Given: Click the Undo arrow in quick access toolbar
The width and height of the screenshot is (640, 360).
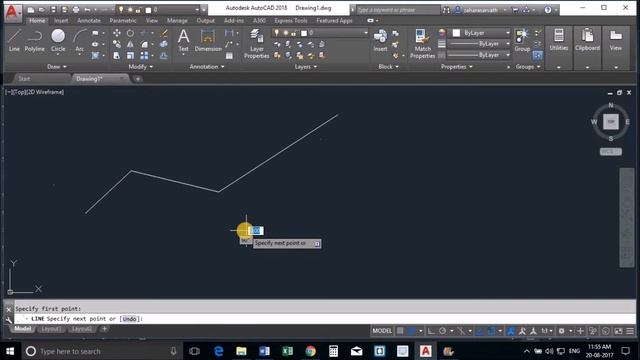Looking at the screenshot, I should coord(87,10).
